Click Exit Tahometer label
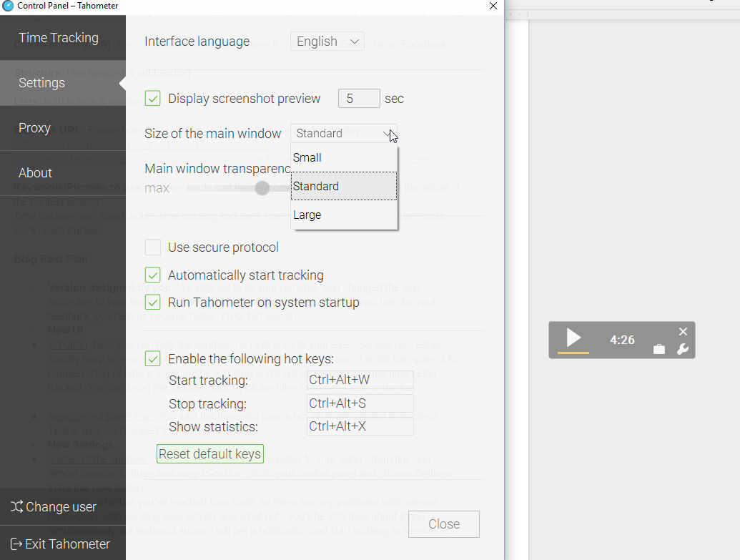The height and width of the screenshot is (560, 740). click(67, 544)
